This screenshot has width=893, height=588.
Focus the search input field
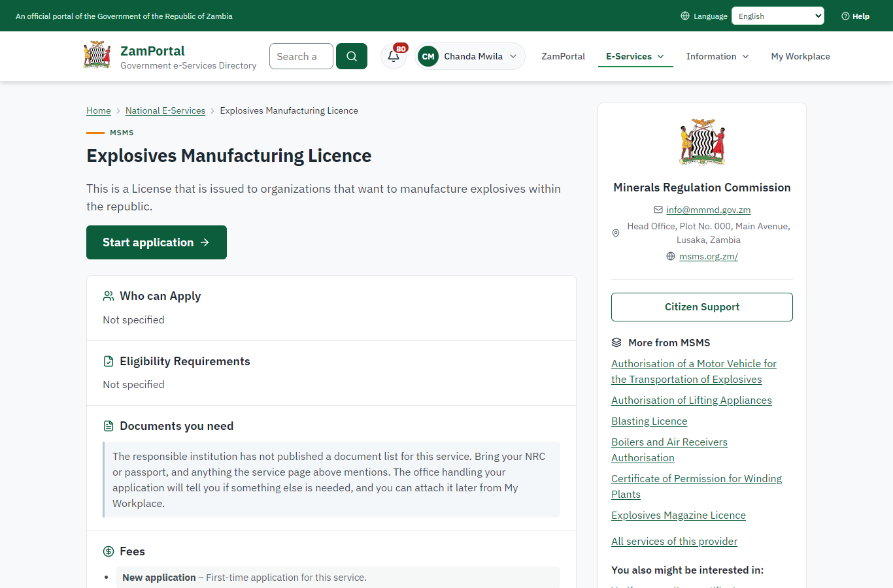point(301,56)
